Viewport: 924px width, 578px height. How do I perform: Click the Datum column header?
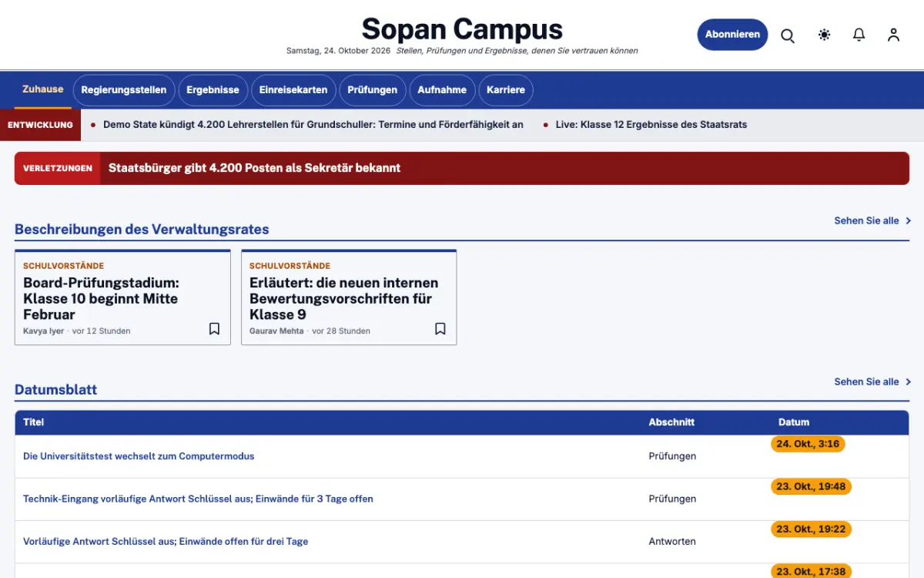click(x=794, y=422)
